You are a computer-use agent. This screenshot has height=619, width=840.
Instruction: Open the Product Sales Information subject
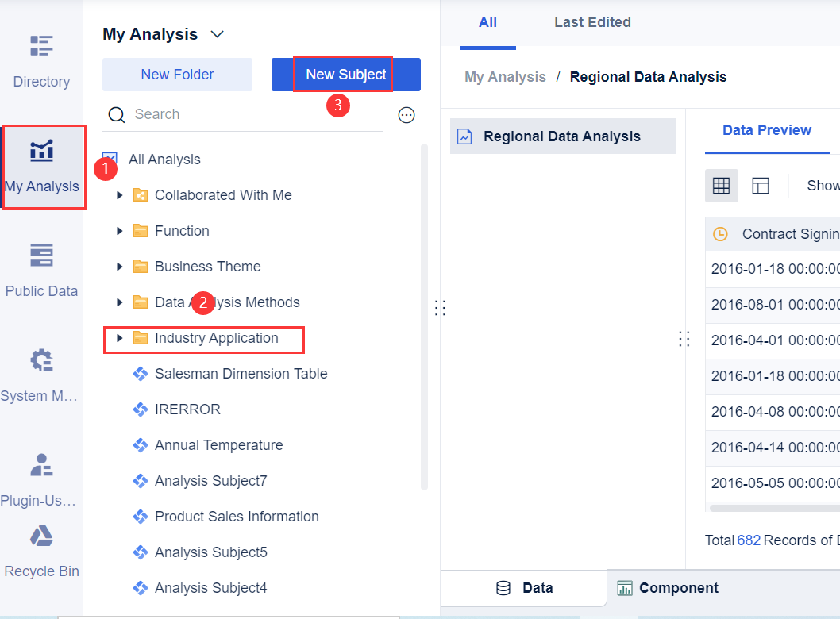tap(237, 517)
